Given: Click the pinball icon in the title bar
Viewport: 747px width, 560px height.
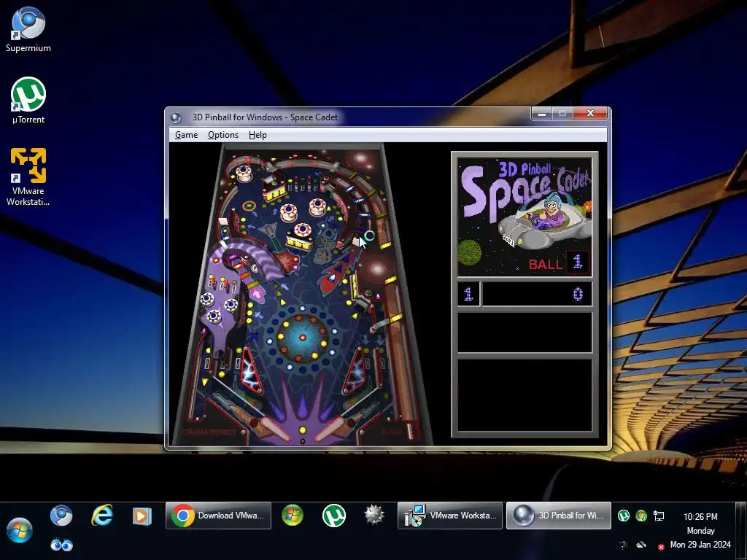Looking at the screenshot, I should (x=176, y=117).
